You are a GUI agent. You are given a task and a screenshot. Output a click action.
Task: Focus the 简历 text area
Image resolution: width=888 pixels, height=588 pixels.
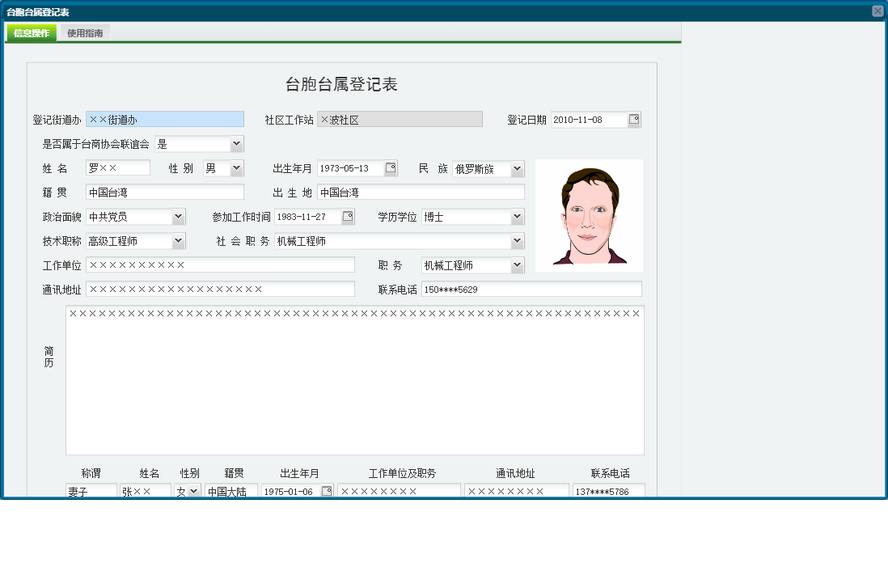pos(354,380)
